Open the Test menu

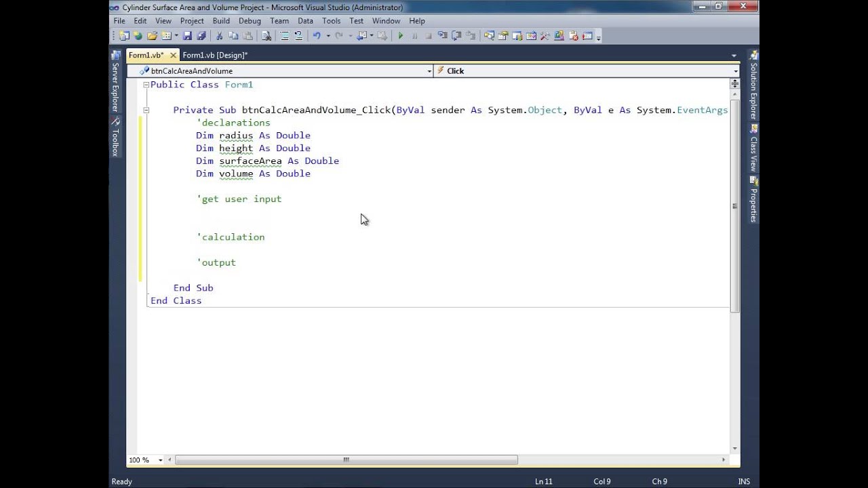(x=357, y=21)
